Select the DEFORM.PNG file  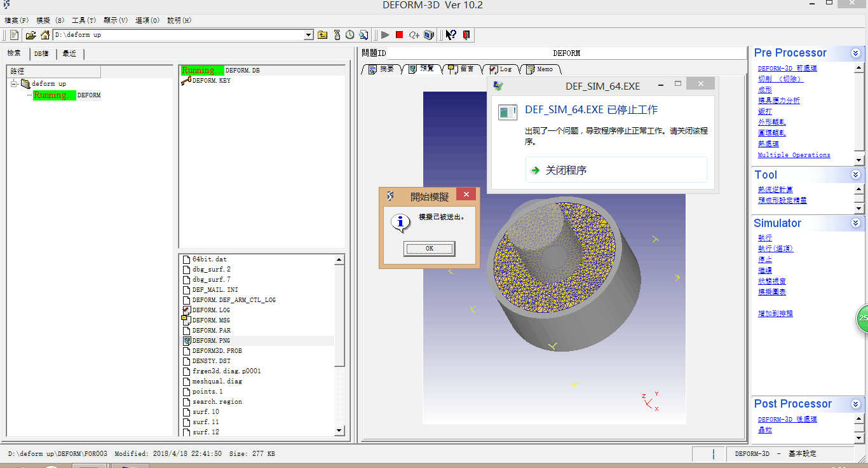coord(207,341)
